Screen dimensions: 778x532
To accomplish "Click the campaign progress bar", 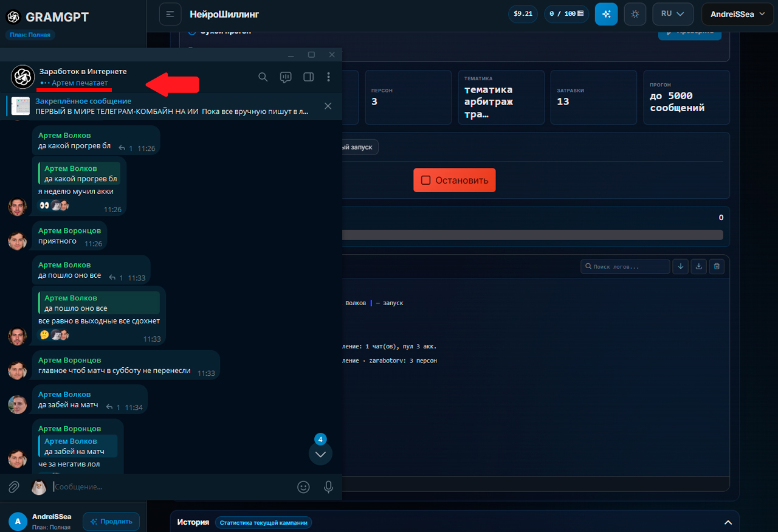I will (532, 235).
